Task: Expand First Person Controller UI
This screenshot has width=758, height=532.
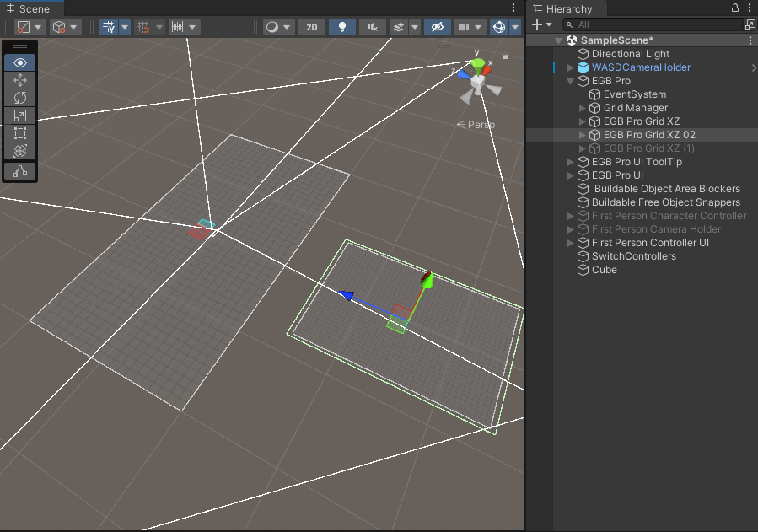Action: pos(571,243)
